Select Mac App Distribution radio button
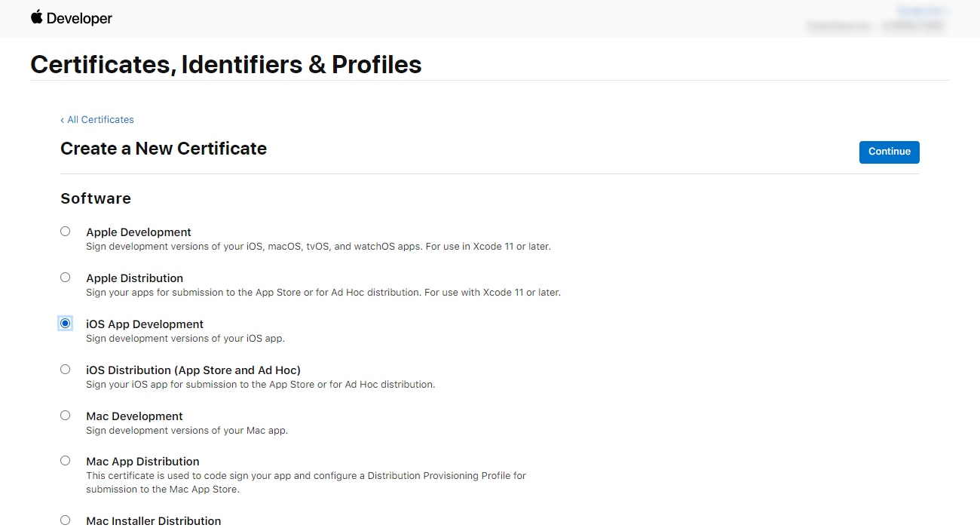Image resolution: width=980 pixels, height=528 pixels. 66,461
